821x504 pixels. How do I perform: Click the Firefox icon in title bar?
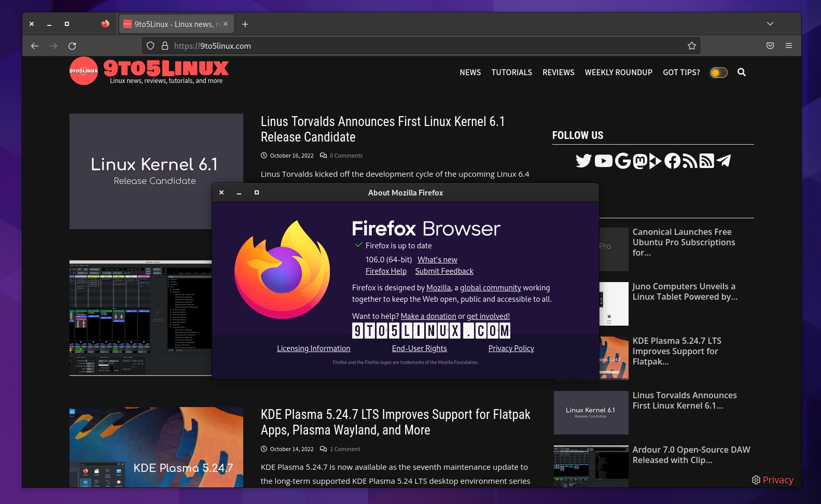point(105,24)
